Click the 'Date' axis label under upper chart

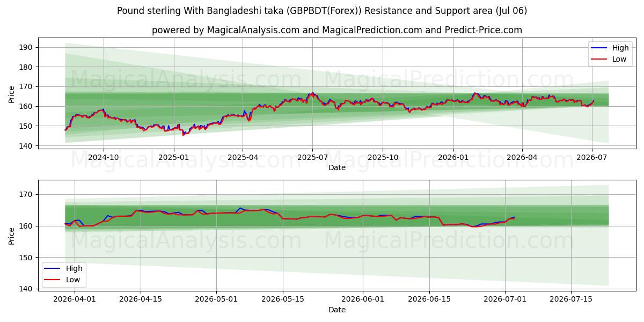point(337,167)
